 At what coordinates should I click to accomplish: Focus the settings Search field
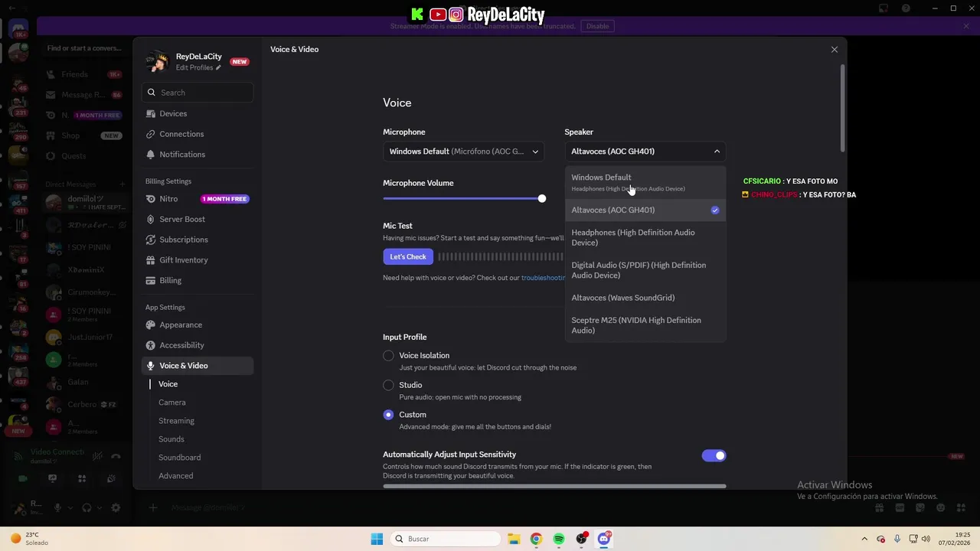click(198, 93)
